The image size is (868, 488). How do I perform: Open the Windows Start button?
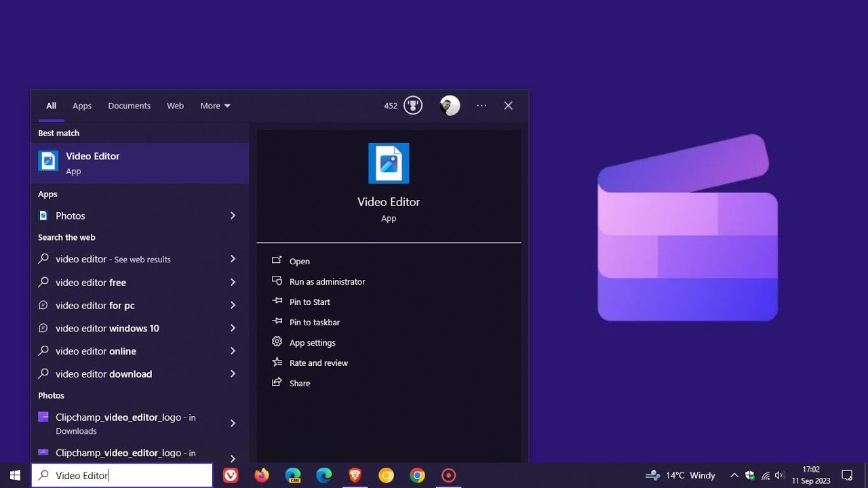point(15,475)
